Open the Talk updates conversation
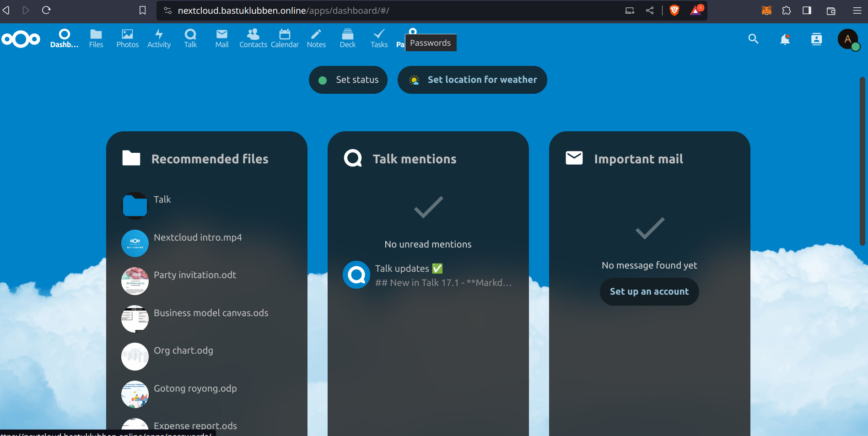Viewport: 868px width, 436px height. [428, 275]
